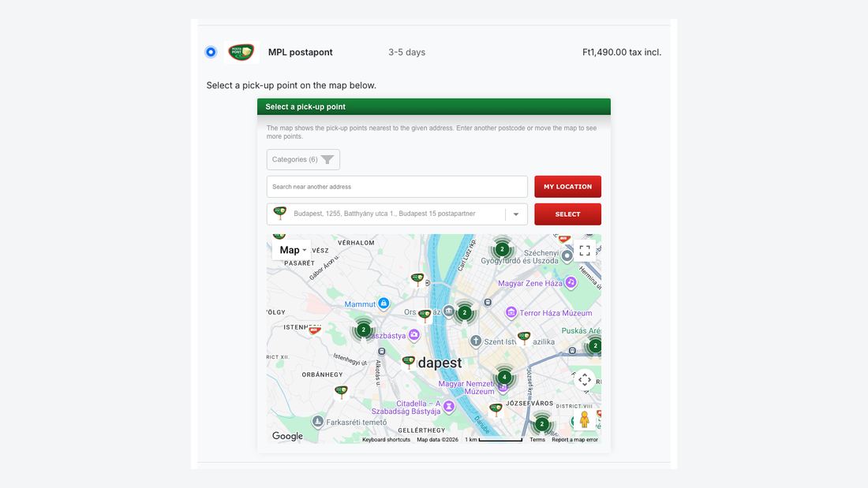Toggle fullscreen map view
868x488 pixels.
(x=585, y=251)
